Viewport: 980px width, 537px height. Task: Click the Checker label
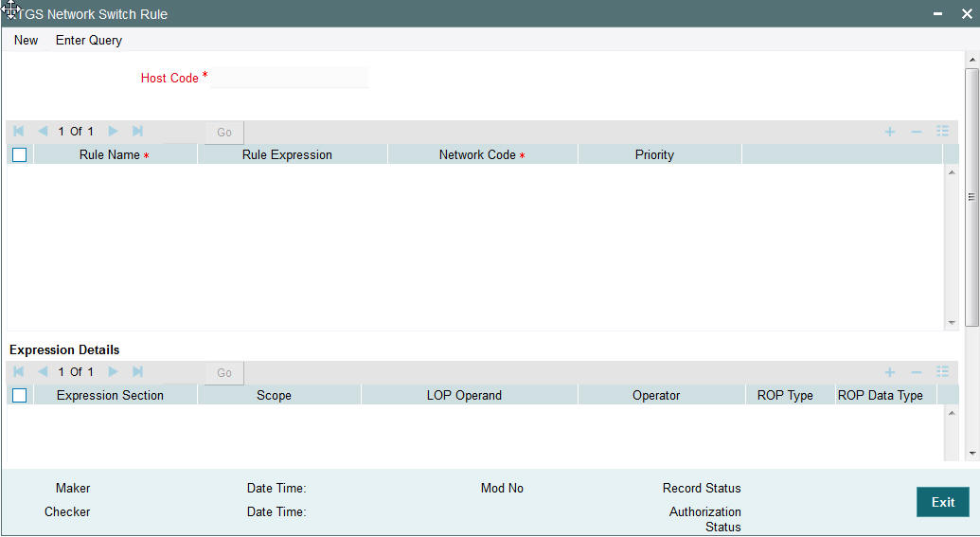(x=67, y=512)
